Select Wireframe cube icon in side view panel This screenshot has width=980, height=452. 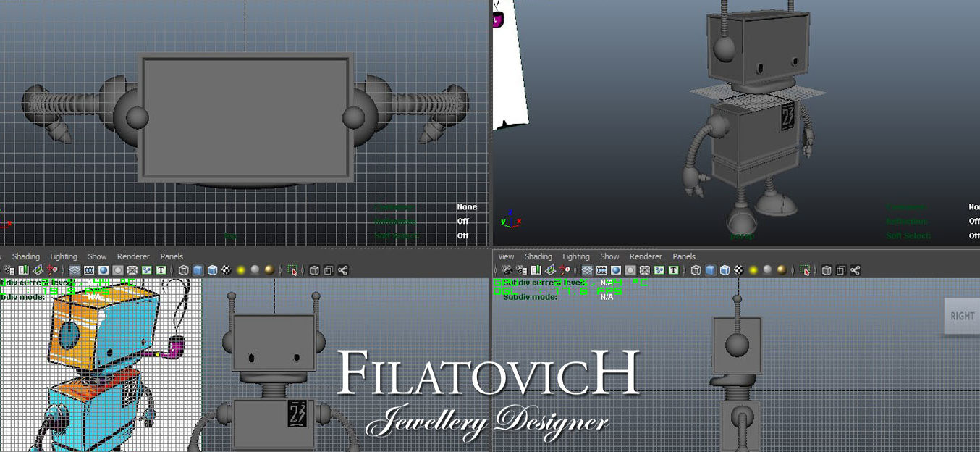click(696, 270)
